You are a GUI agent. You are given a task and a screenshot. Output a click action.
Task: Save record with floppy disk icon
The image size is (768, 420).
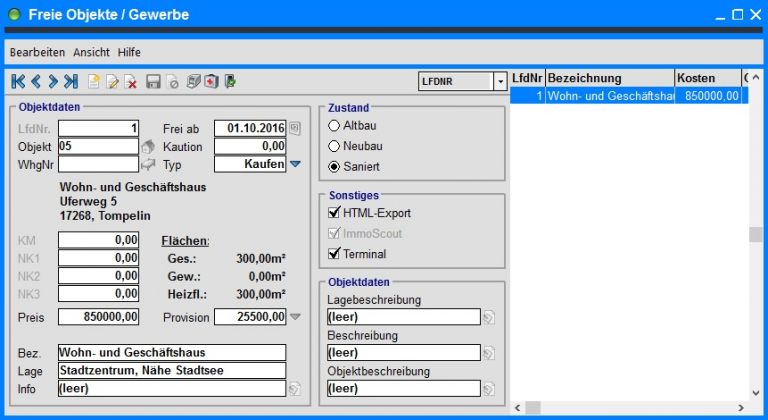click(x=153, y=81)
